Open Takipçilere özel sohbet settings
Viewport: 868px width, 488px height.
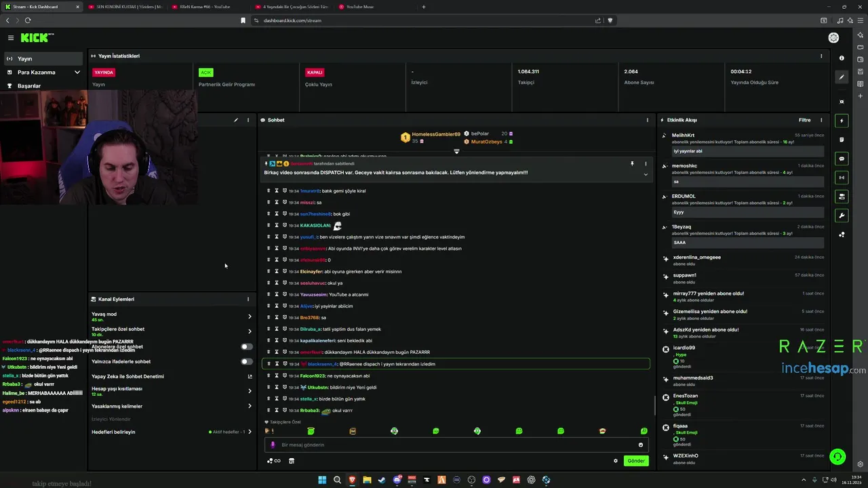tap(172, 331)
